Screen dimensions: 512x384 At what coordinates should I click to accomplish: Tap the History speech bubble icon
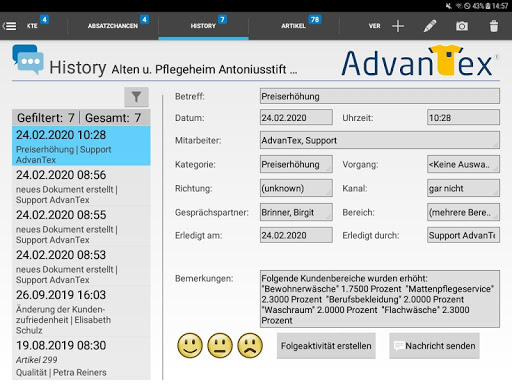pos(28,59)
